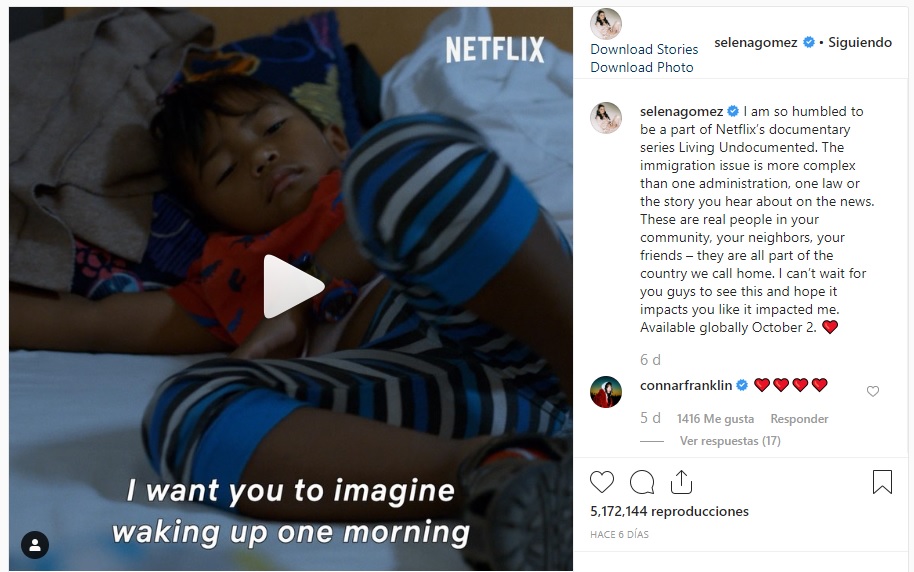Open tagged people icon on video
Screen dimensions: 914x572
tap(35, 545)
